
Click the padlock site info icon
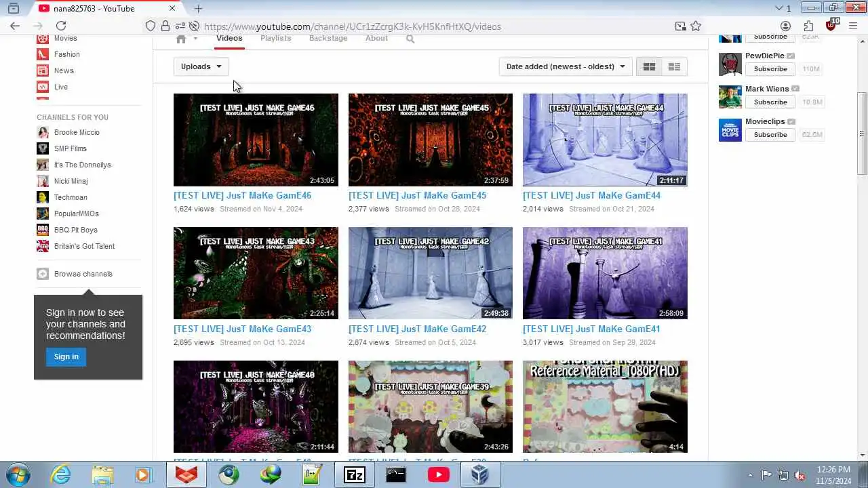[165, 26]
